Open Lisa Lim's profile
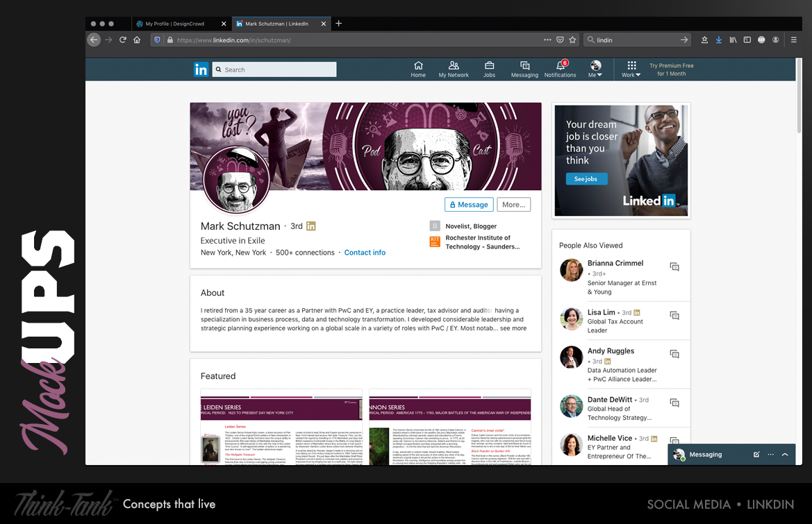Screen dimensions: 812x524 tap(602, 312)
